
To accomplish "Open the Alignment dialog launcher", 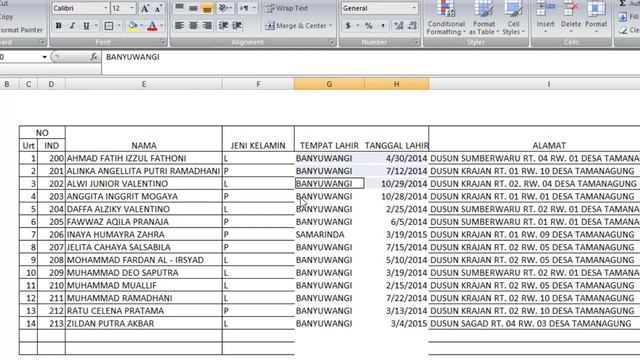I will coord(332,42).
